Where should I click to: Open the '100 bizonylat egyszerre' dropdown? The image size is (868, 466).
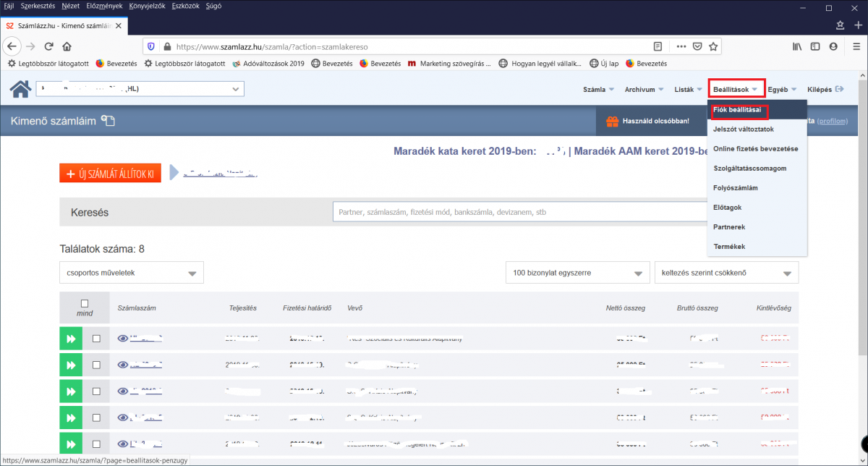pyautogui.click(x=578, y=273)
